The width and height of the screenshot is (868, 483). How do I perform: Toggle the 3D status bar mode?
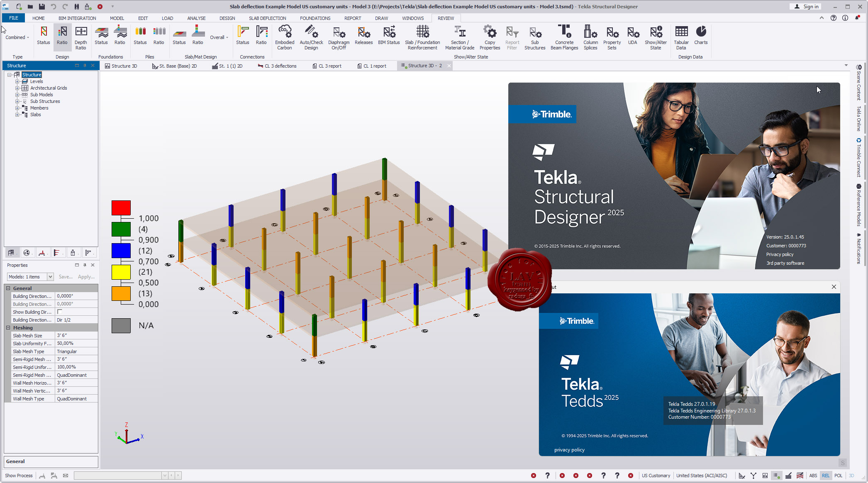tap(851, 476)
